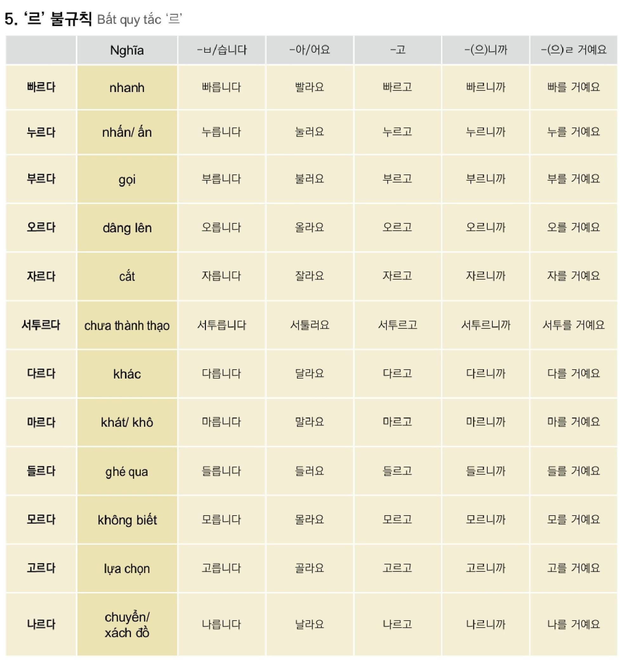The image size is (626, 672).
Task: Select the cell 달라요
Action: [x=309, y=373]
